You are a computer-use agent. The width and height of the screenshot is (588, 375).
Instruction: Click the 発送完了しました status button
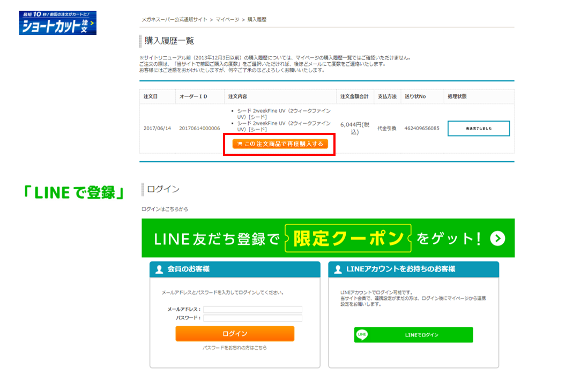pos(479,129)
